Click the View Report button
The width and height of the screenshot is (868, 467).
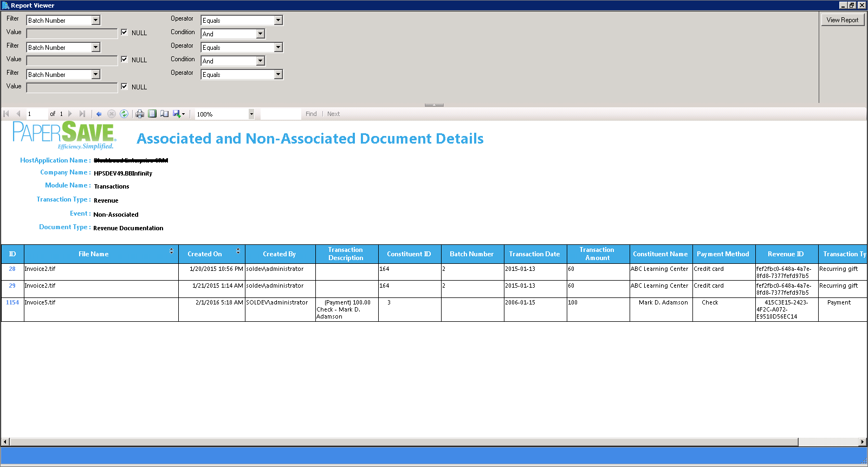[843, 20]
